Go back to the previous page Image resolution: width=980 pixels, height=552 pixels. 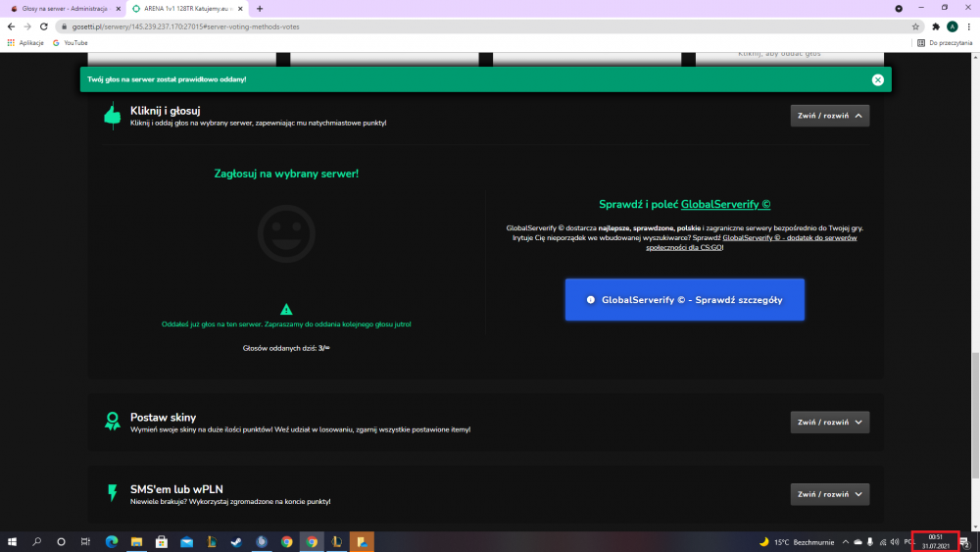[11, 26]
